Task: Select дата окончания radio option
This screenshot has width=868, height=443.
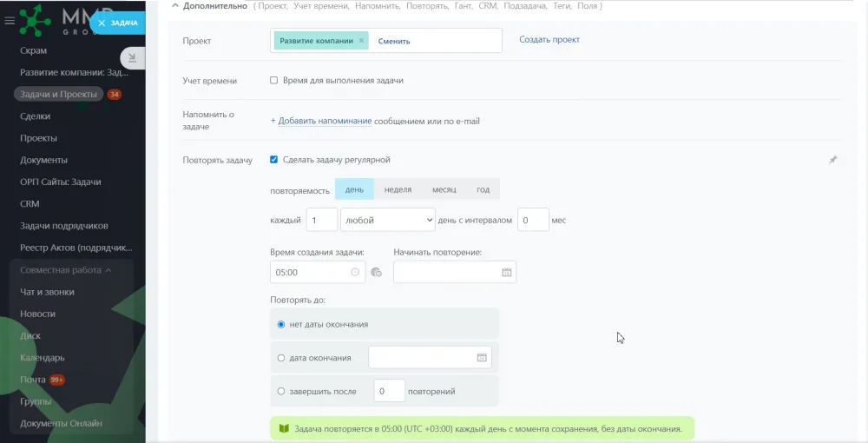Action: [280, 358]
